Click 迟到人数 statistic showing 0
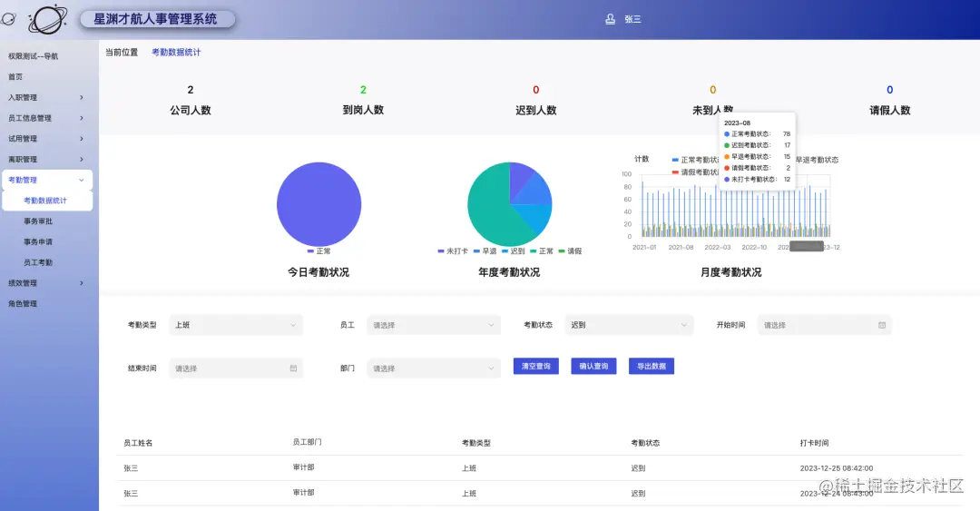980x511 pixels. point(535,100)
